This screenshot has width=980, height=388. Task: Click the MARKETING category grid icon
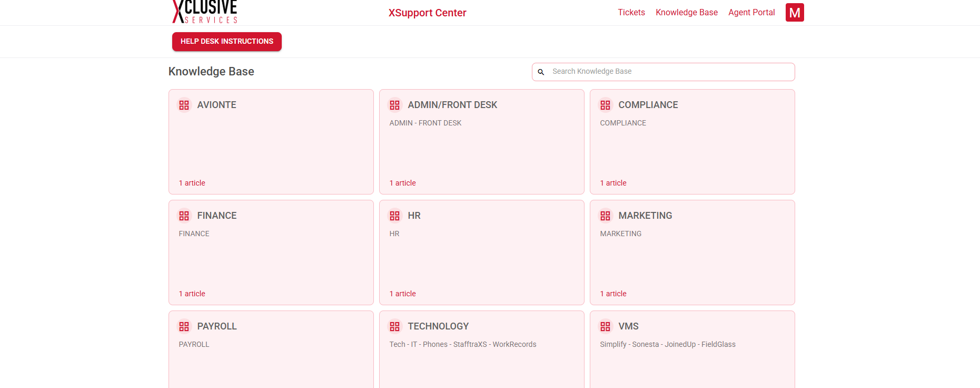point(605,216)
